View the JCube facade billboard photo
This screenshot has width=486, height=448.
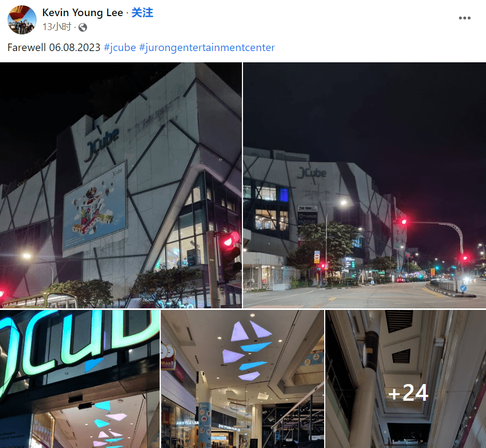click(121, 185)
